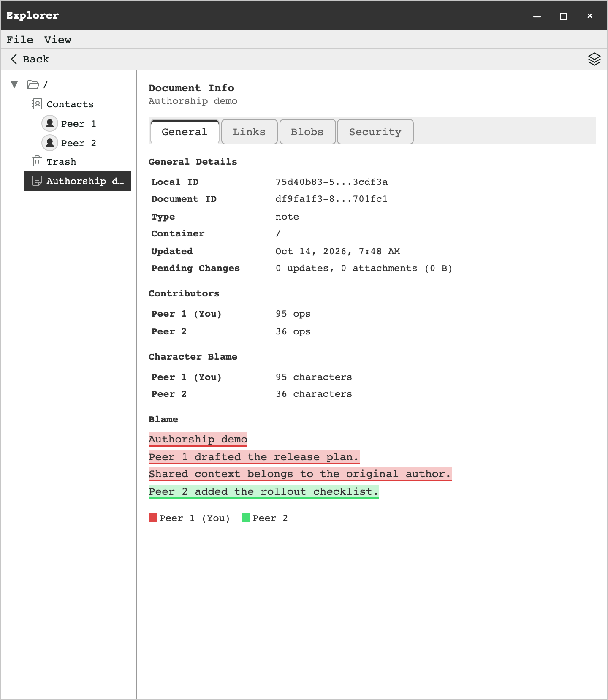The width and height of the screenshot is (608, 700).
Task: Select the Peer 1 contact label in the tree
Action: click(x=79, y=124)
